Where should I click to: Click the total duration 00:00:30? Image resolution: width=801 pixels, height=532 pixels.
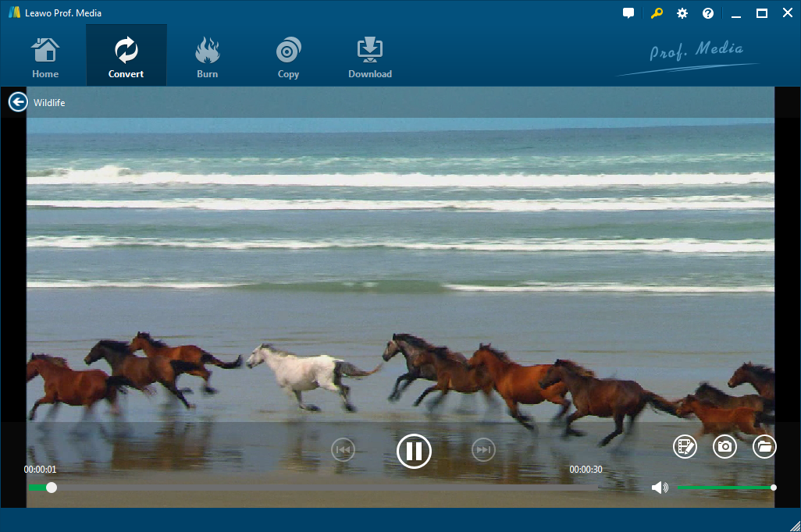(x=586, y=469)
